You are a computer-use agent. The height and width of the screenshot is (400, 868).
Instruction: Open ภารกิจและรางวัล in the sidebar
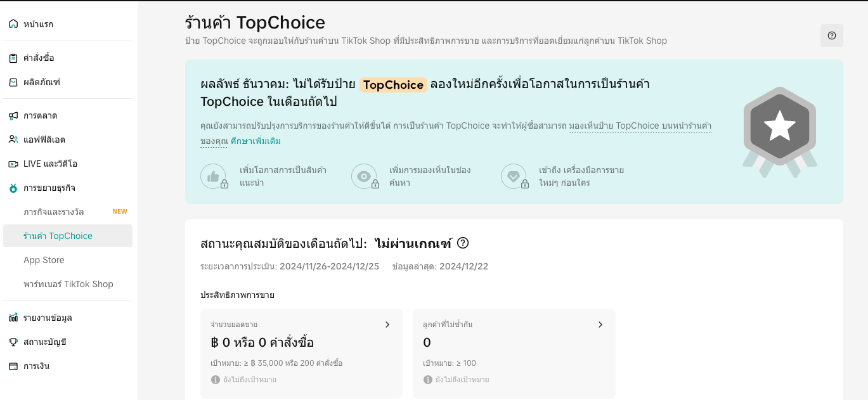[x=54, y=212]
